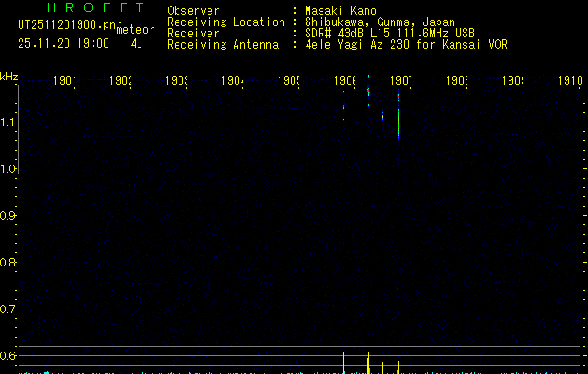Screen dimensions: 588x374
Task: Click the 'Receiving Antenna' field label
Action: pyautogui.click(x=223, y=45)
